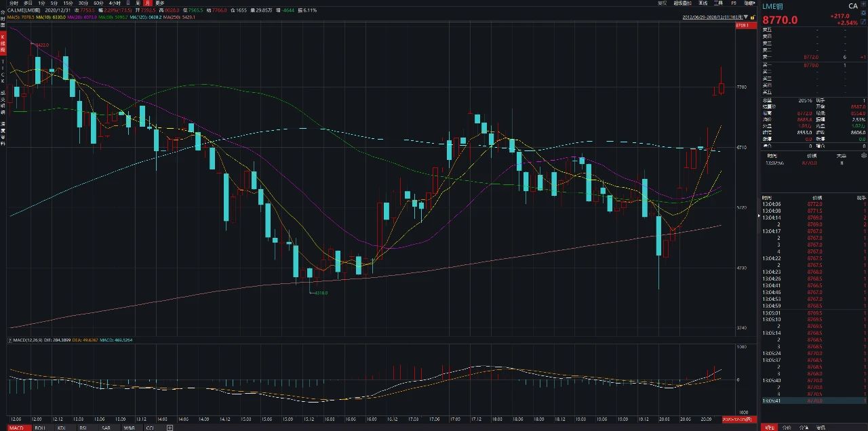Click the bottom icon at quote panel edge
The height and width of the screenshot is (431, 868).
(x=863, y=21)
